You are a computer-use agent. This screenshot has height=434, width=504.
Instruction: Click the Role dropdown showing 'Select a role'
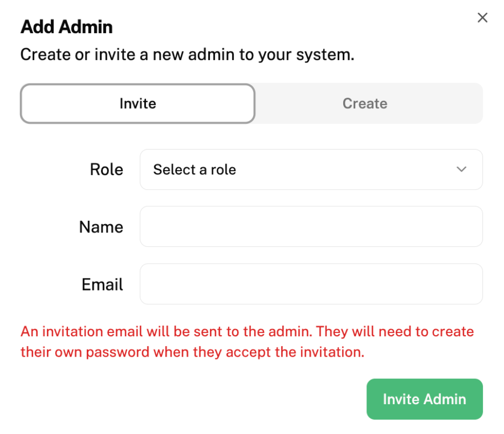311,170
